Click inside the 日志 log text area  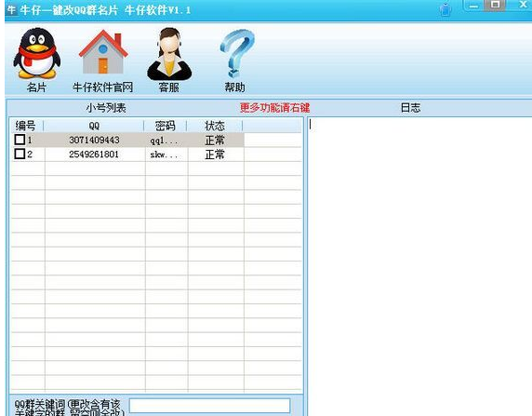419,266
